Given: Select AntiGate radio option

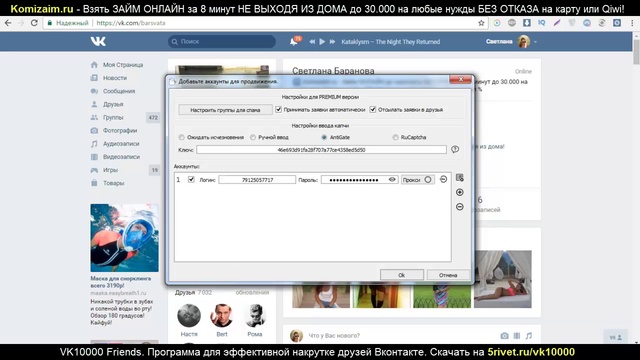Looking at the screenshot, I should pyautogui.click(x=324, y=137).
